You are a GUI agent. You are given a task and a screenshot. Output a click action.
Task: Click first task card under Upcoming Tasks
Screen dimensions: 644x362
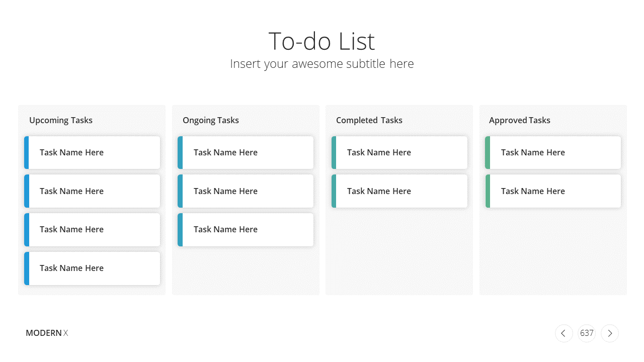(x=92, y=152)
